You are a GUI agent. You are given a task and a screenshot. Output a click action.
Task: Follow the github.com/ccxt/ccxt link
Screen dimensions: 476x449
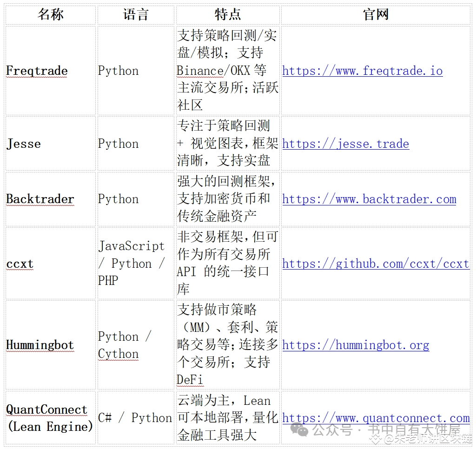(x=376, y=264)
